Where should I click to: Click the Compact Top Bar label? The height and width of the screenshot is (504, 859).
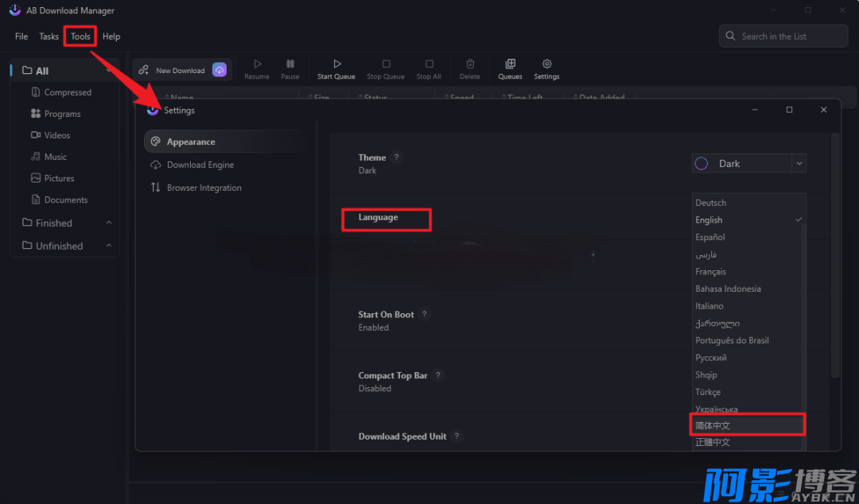coord(393,375)
